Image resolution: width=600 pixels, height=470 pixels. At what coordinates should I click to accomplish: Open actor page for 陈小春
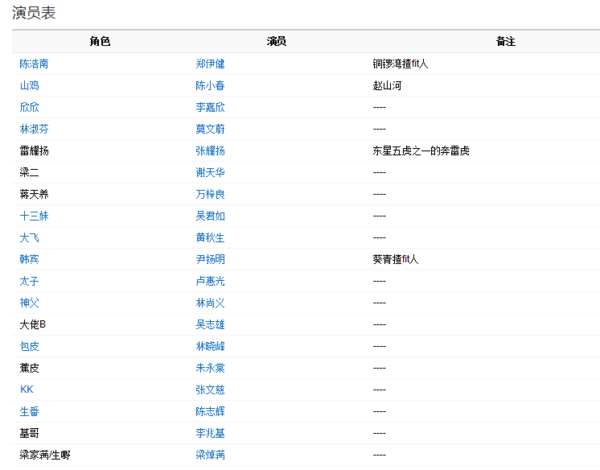[x=210, y=85]
